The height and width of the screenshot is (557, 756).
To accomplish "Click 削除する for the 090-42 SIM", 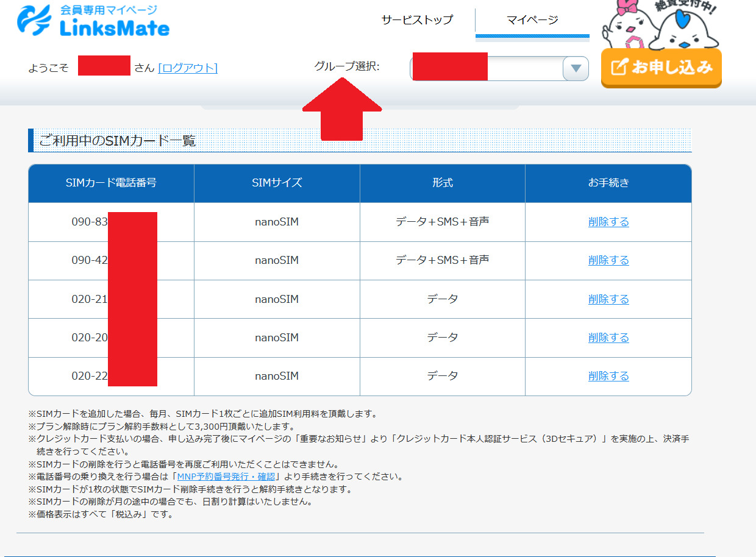I will [x=608, y=260].
